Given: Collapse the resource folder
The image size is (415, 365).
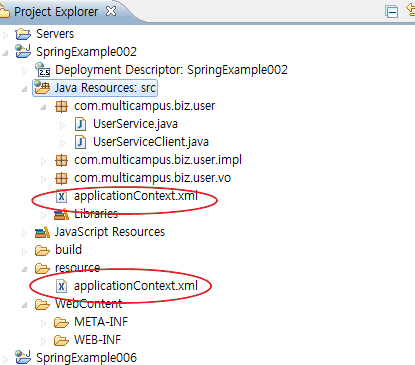Looking at the screenshot, I should (24, 269).
